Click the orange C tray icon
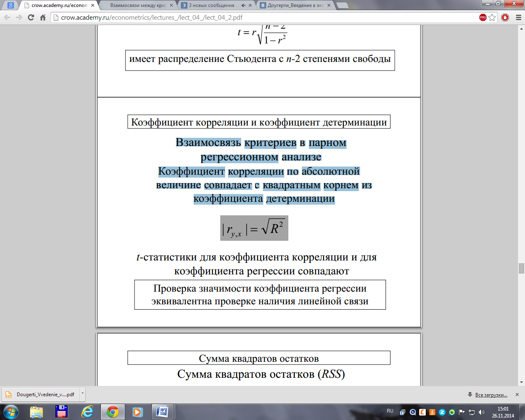525x420 pixels. pos(422,412)
